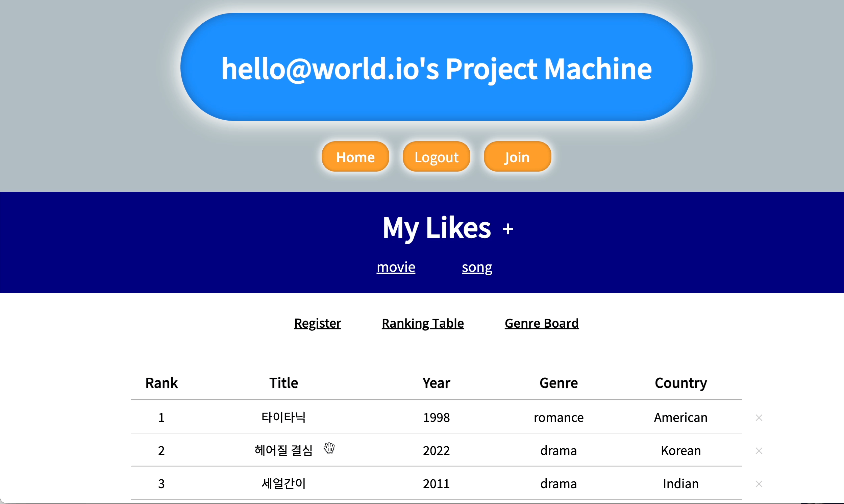The image size is (844, 504).
Task: Click the hello@world.io's Project Machine banner
Action: (x=436, y=68)
